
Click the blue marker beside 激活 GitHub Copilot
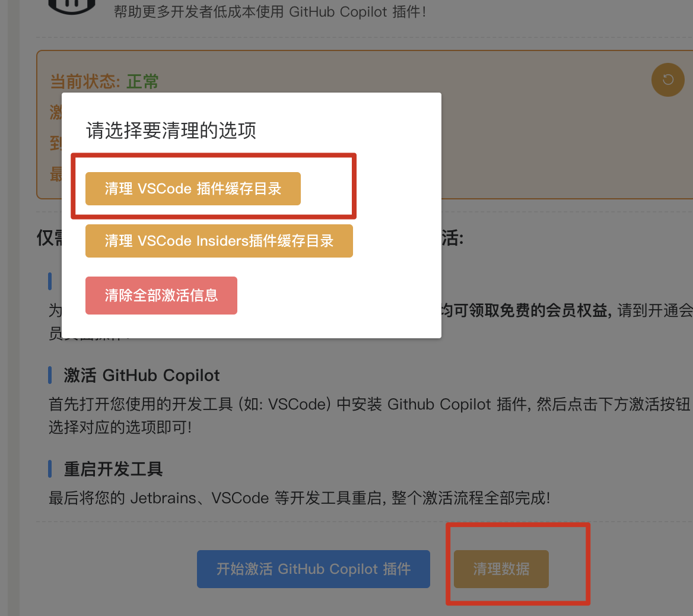coord(50,375)
